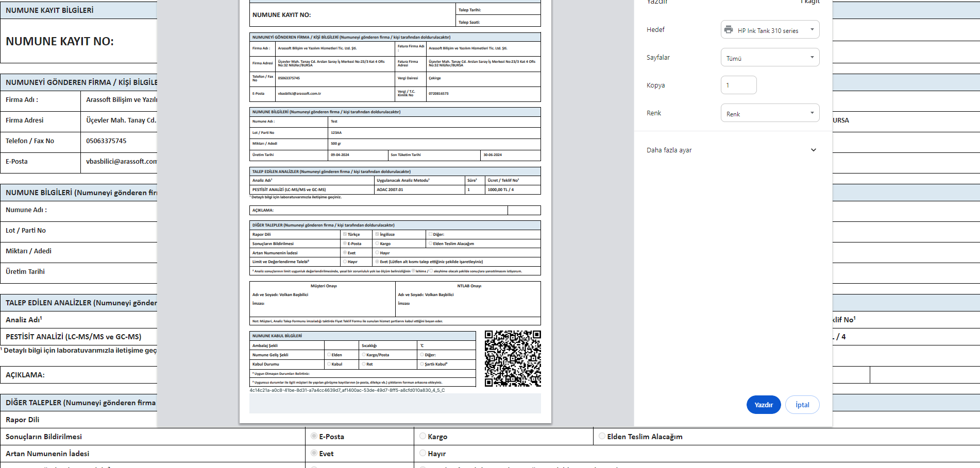Image resolution: width=980 pixels, height=468 pixels.
Task: Click the large NUMUNE KAYIT NO: heading on background page
Action: (60, 41)
